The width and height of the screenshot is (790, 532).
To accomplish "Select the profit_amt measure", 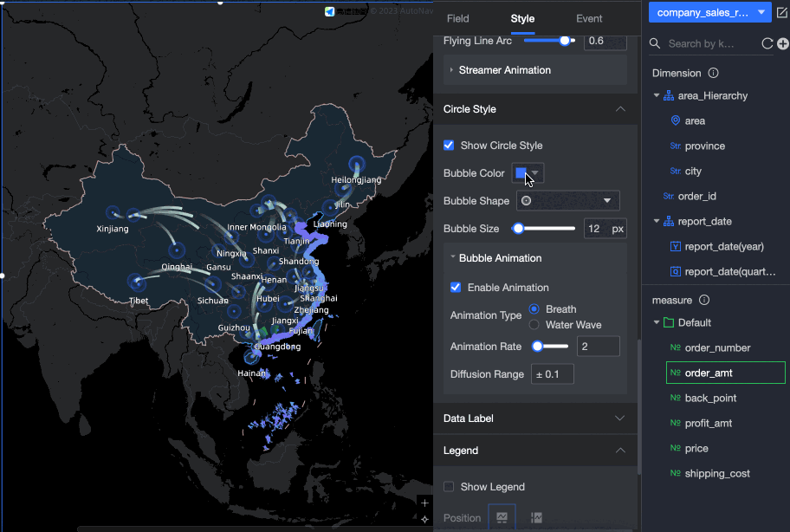I will pyautogui.click(x=709, y=423).
